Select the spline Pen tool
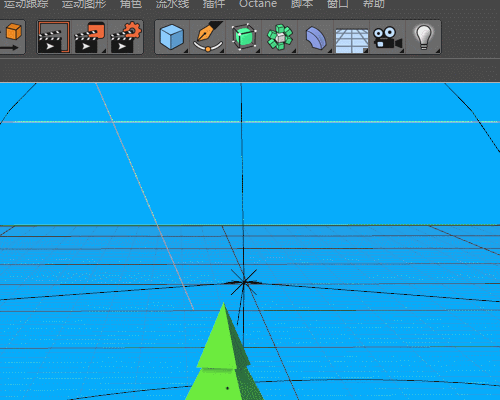The width and height of the screenshot is (500, 400). click(x=208, y=37)
